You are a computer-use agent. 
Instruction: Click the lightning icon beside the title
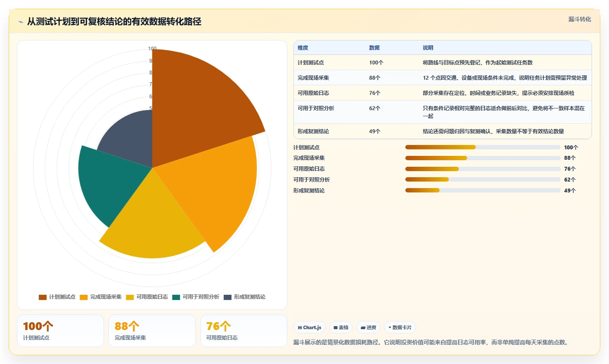(20, 22)
